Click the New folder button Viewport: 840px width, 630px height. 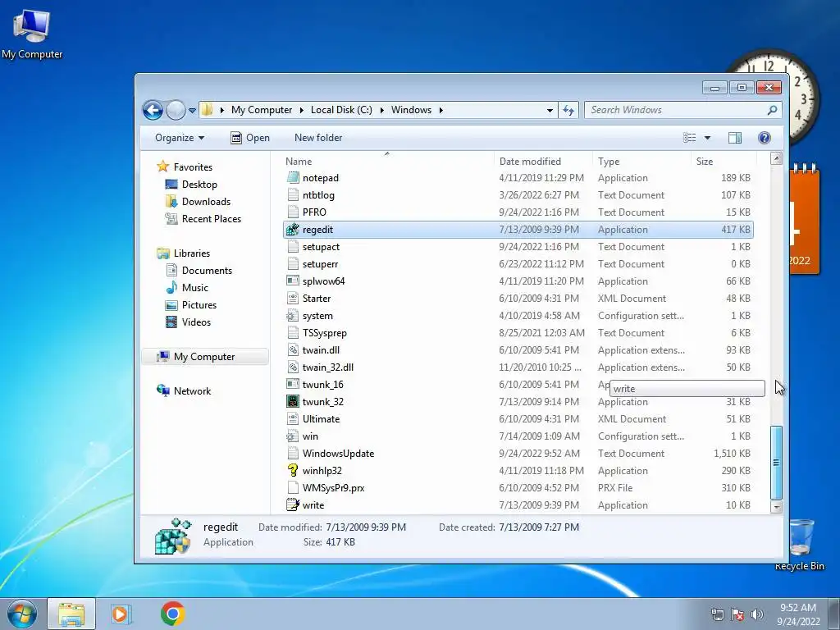coord(318,138)
